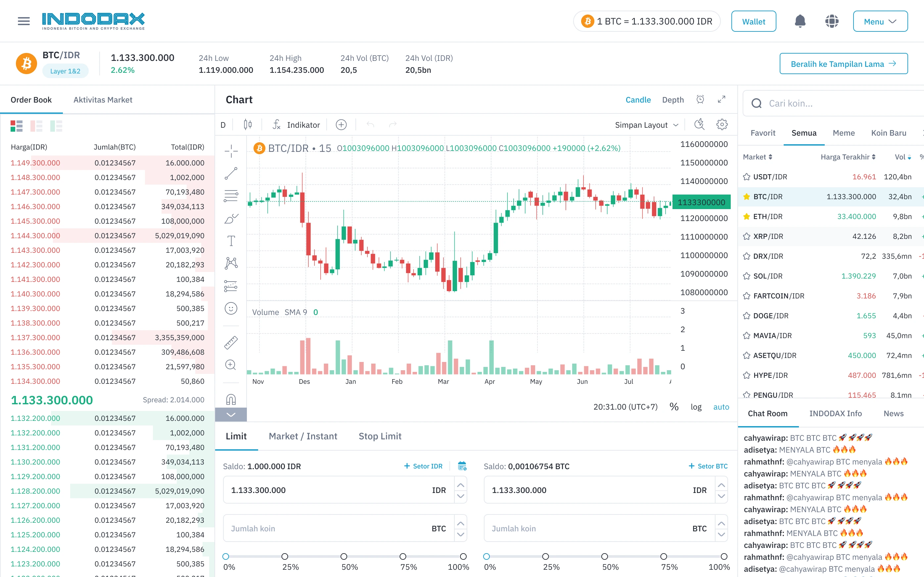Show buy orders only view

tap(56, 126)
